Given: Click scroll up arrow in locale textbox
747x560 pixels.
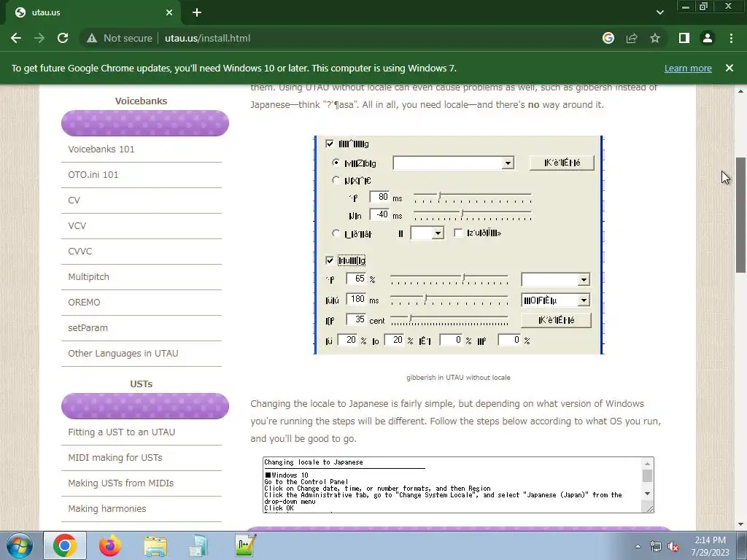Looking at the screenshot, I should [x=647, y=463].
